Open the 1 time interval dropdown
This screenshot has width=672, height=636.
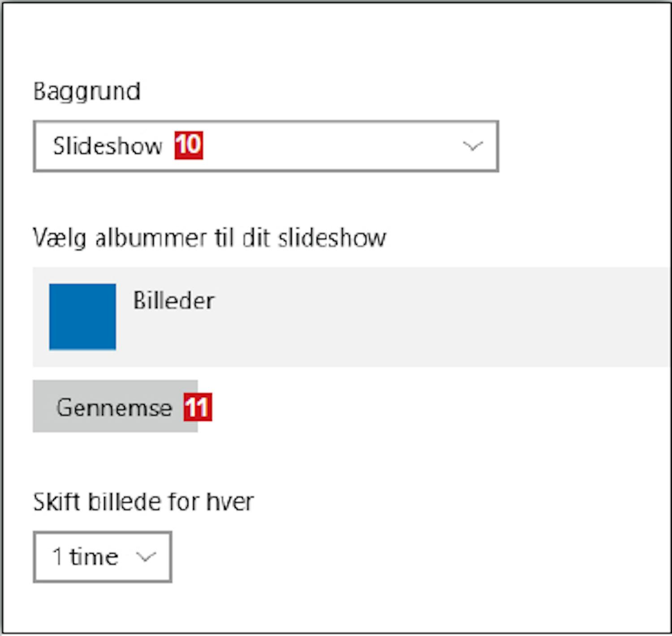click(x=102, y=557)
